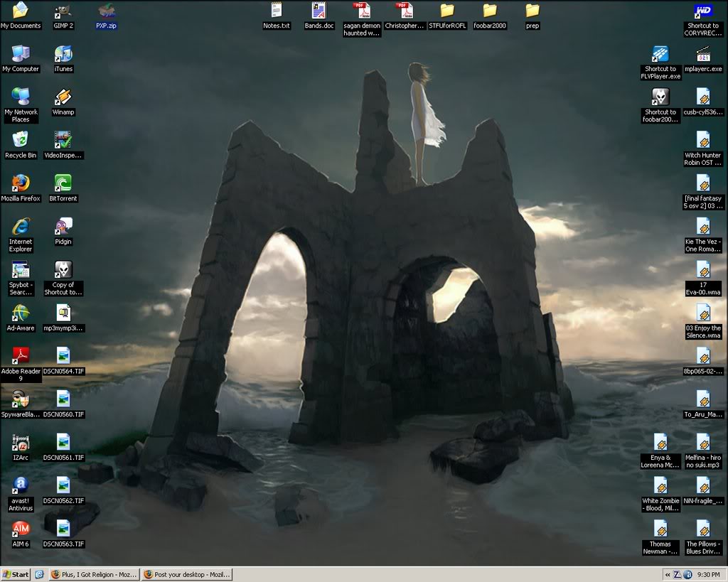Switch to Plus, I Got Religion Firefox window
The height and width of the screenshot is (582, 728).
pos(95,575)
